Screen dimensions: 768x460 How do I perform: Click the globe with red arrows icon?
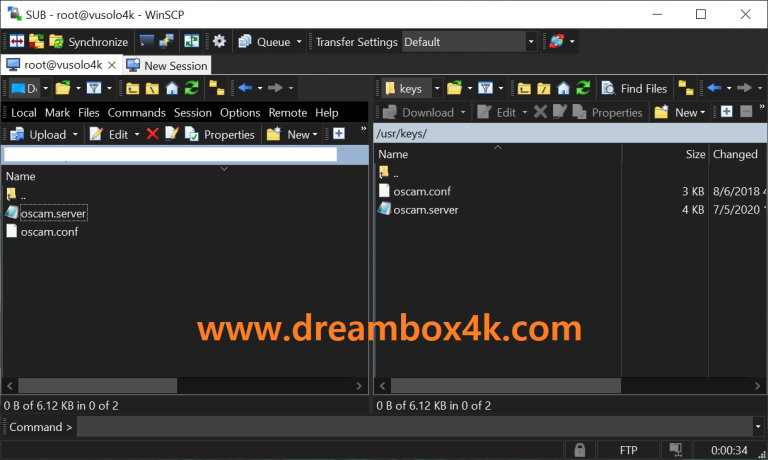556,42
